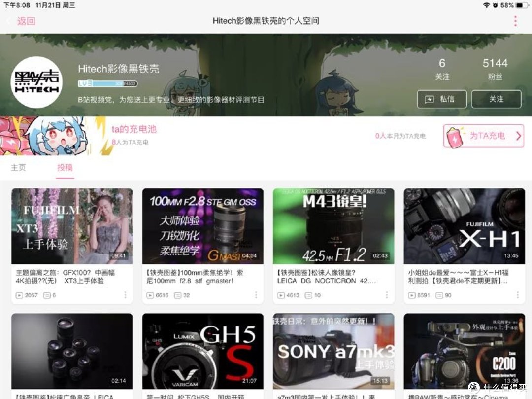532x399 pixels.
Task: Send a private message via 私信
Action: tap(442, 99)
